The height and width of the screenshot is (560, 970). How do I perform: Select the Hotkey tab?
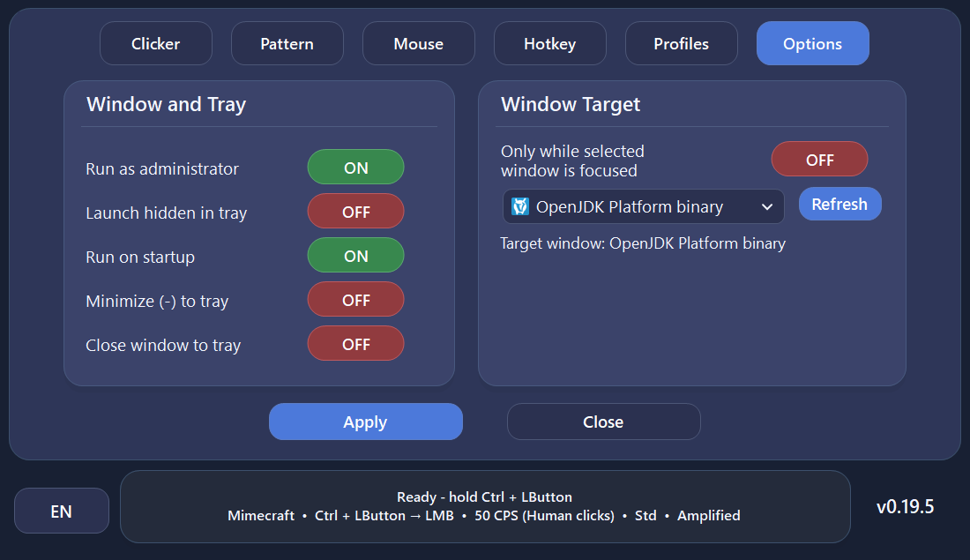coord(550,43)
